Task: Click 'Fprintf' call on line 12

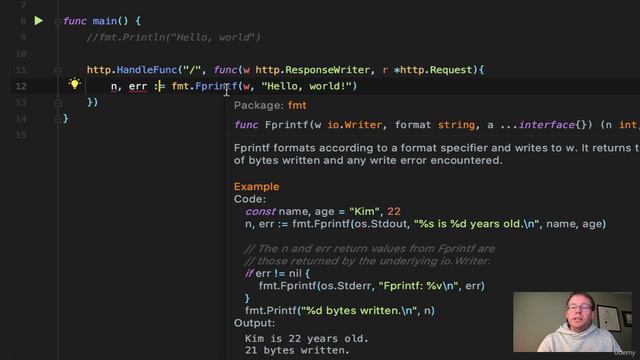Action: (x=216, y=86)
